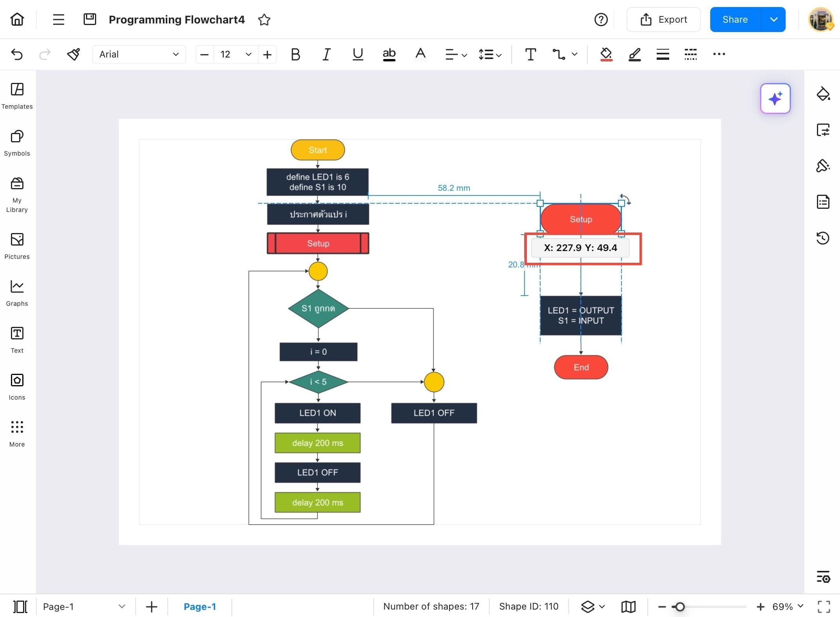Click the Export button
The image size is (840, 617).
[x=663, y=20]
